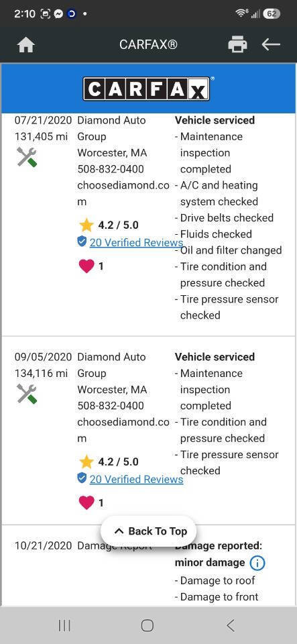Tap the gold star rating in second entry

point(86,462)
